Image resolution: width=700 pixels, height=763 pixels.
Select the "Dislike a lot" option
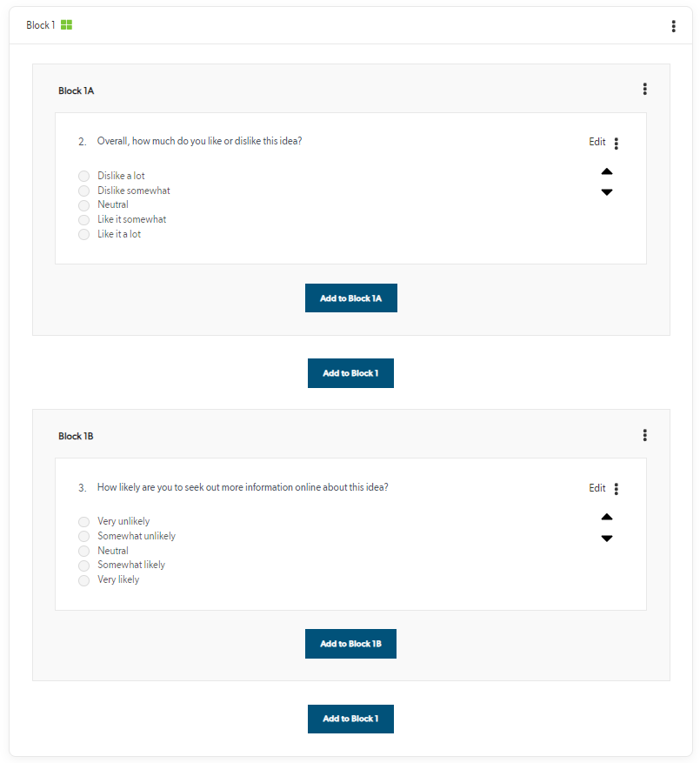pyautogui.click(x=84, y=176)
